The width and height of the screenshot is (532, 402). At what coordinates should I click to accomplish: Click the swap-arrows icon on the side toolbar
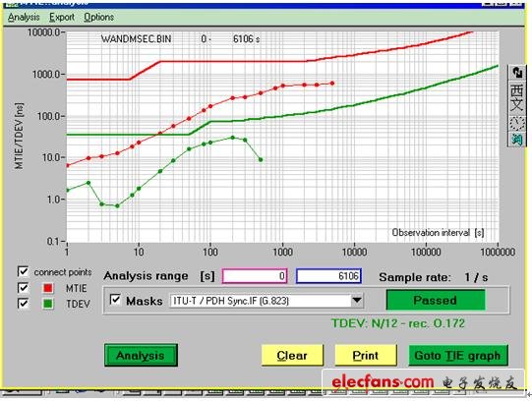click(x=517, y=73)
